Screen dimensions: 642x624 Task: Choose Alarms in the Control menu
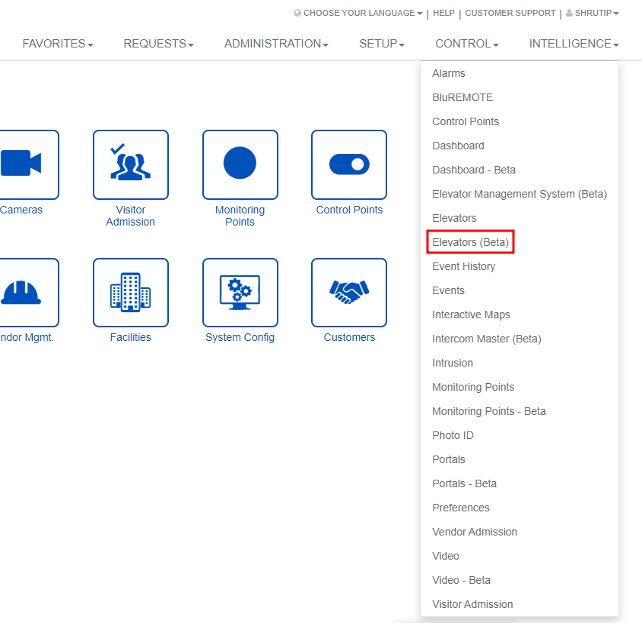[448, 73]
